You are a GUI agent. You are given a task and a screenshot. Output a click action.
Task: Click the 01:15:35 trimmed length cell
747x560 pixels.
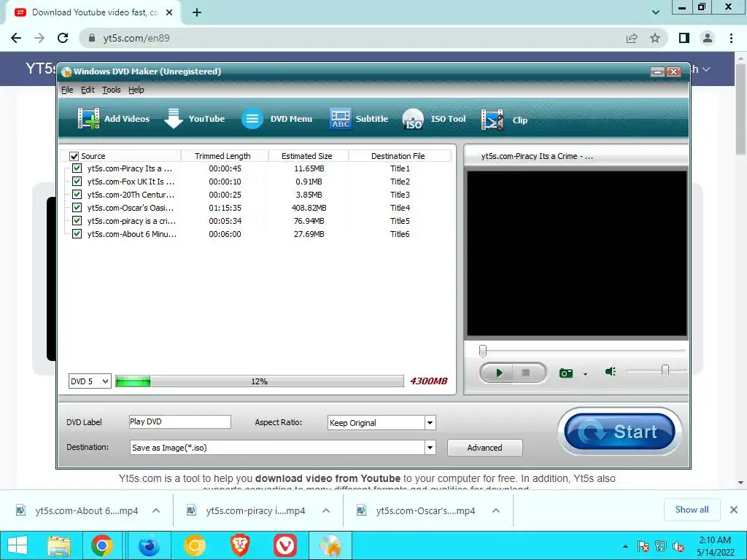click(225, 208)
